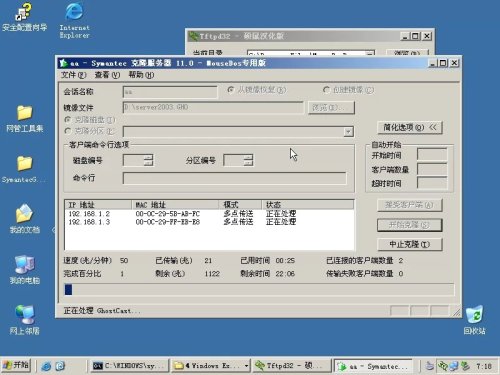
Task: Open the 查看 menu
Action: pyautogui.click(x=107, y=75)
